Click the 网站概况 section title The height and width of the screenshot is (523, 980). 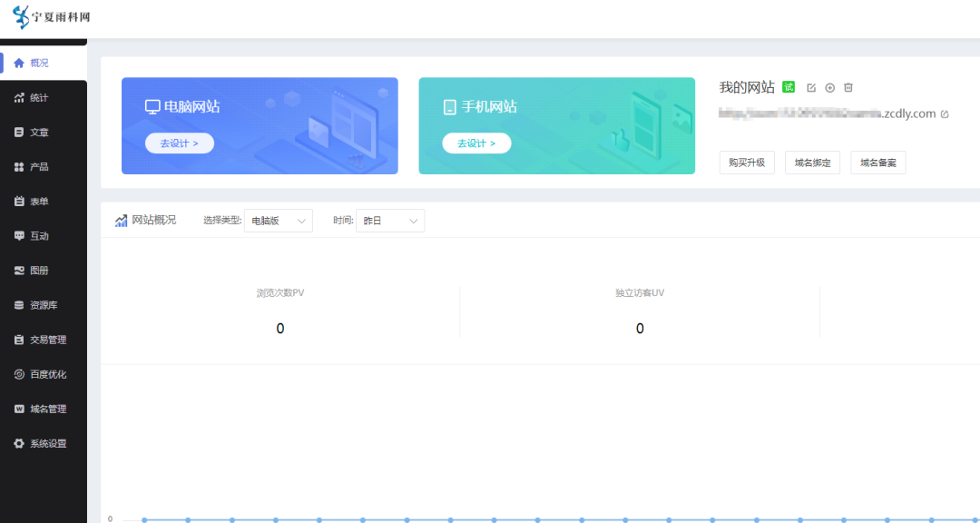pyautogui.click(x=153, y=221)
